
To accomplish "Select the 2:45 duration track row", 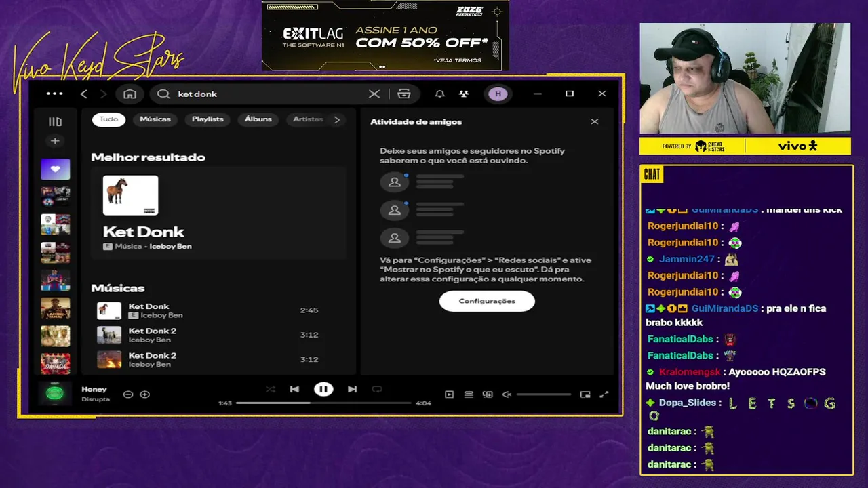I will pos(218,310).
